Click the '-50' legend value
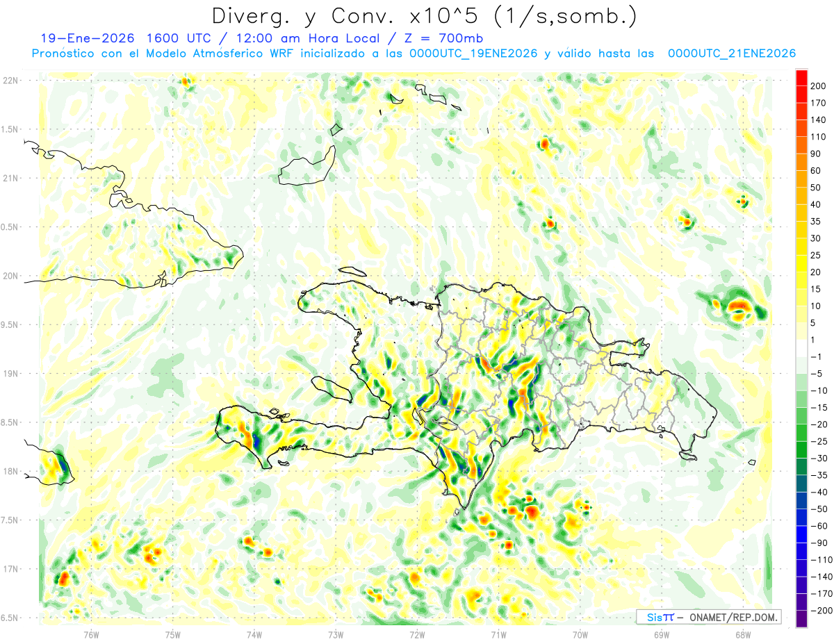The image size is (834, 644). 818,509
